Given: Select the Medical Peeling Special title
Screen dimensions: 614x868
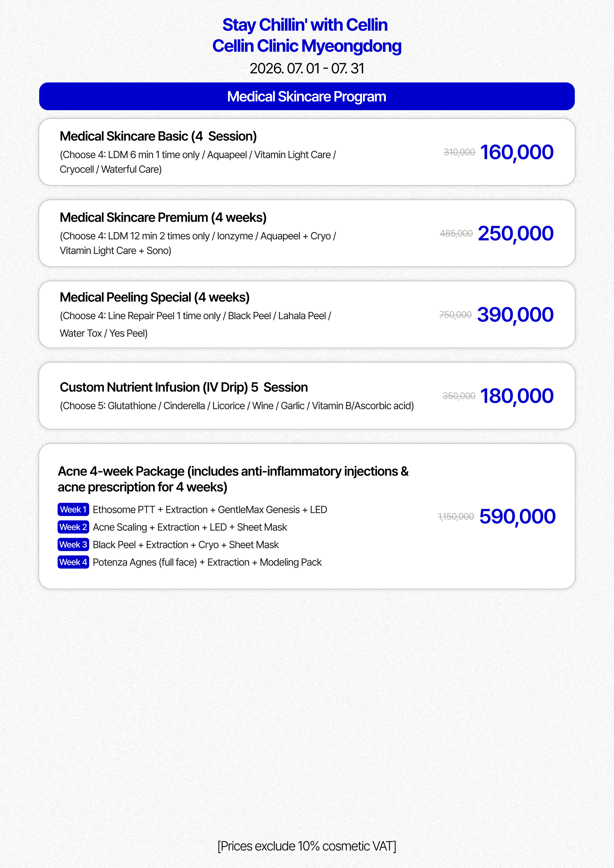Looking at the screenshot, I should (x=155, y=297).
